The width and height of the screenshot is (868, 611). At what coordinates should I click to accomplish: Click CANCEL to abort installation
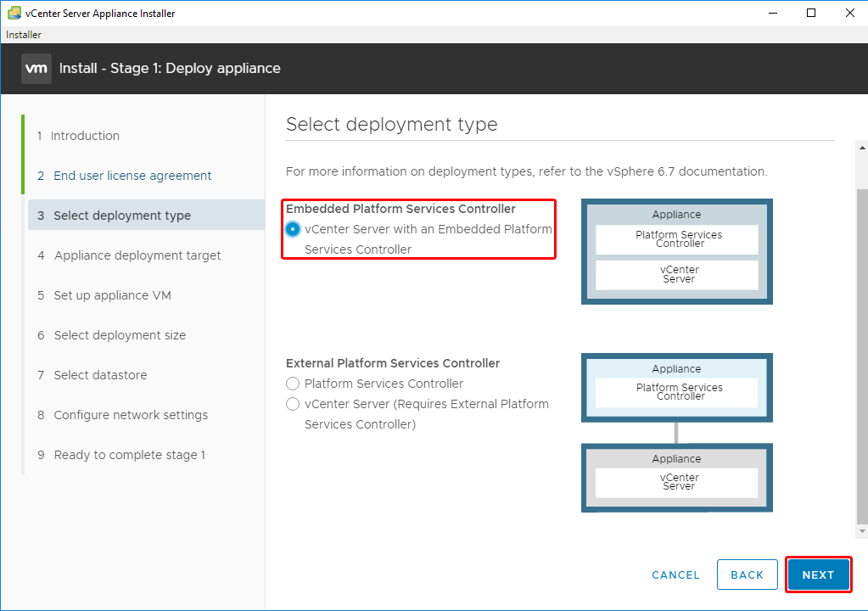click(x=675, y=575)
